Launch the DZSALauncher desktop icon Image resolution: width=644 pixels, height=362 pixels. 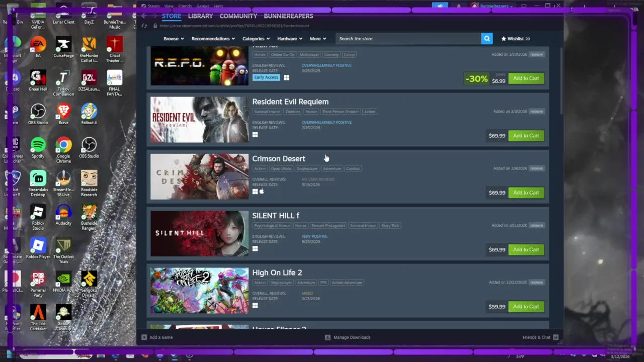89,81
